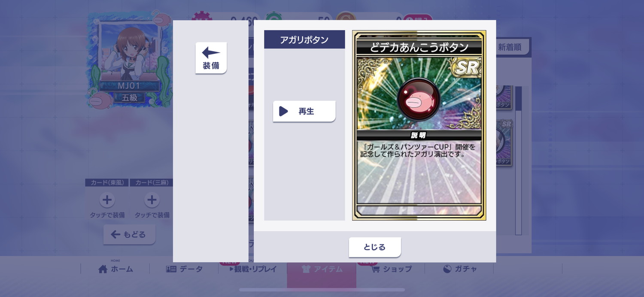Image resolution: width=644 pixels, height=297 pixels.
Task: Tap the もどる back button
Action: coord(129,234)
